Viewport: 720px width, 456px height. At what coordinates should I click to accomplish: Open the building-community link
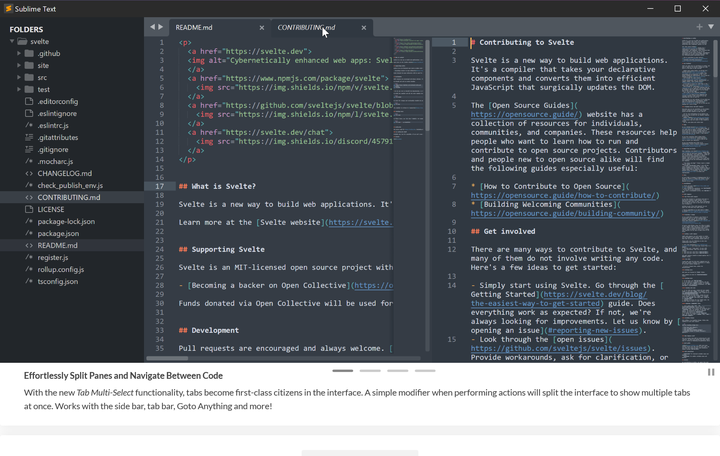click(x=567, y=213)
